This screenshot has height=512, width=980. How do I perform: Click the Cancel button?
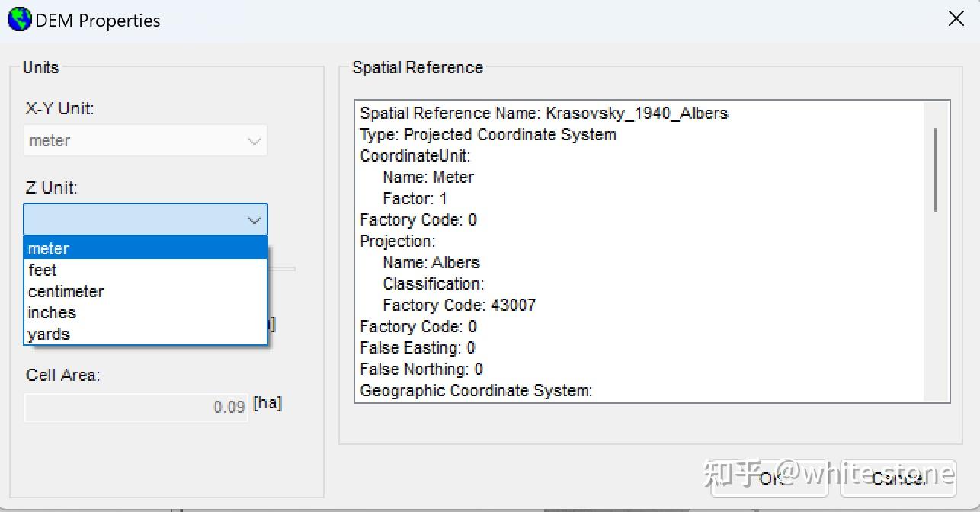click(x=899, y=478)
